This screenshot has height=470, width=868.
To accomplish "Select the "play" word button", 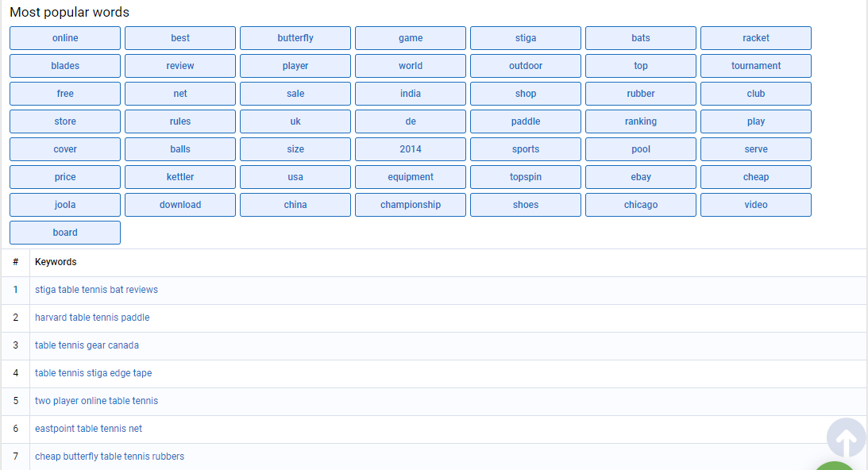I will point(755,121).
